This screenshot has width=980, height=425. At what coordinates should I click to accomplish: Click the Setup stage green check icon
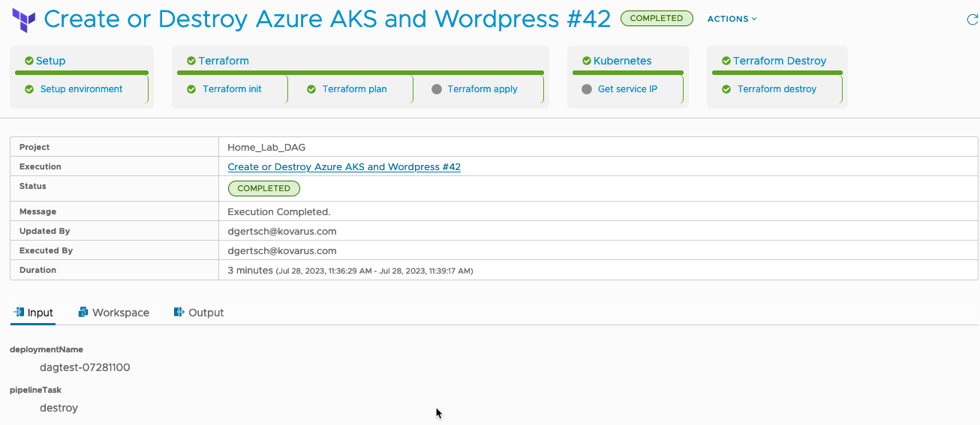coord(29,61)
